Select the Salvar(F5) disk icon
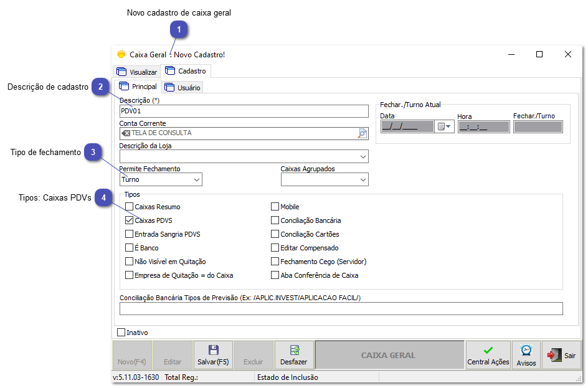Image resolution: width=588 pixels, height=388 pixels. click(213, 349)
